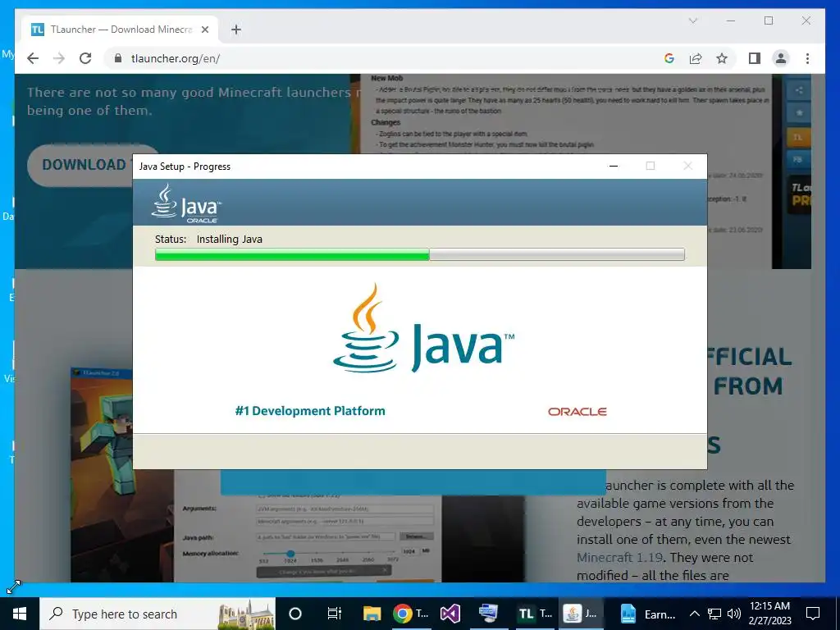Click the Installing Java status text
Screen dimensions: 840x630
coord(230,239)
